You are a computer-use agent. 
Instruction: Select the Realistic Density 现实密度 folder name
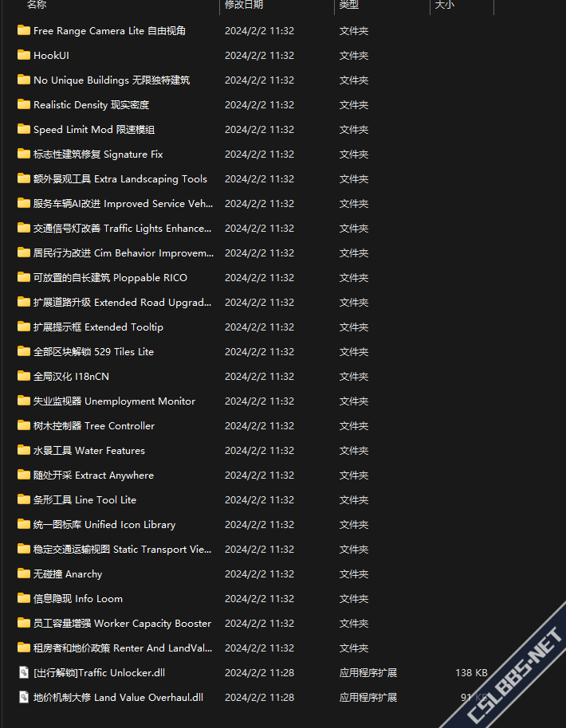[x=91, y=104]
